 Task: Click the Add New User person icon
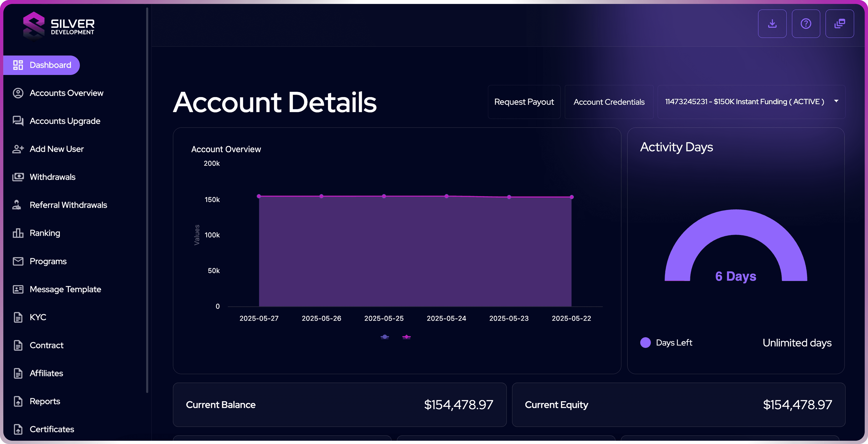click(18, 149)
